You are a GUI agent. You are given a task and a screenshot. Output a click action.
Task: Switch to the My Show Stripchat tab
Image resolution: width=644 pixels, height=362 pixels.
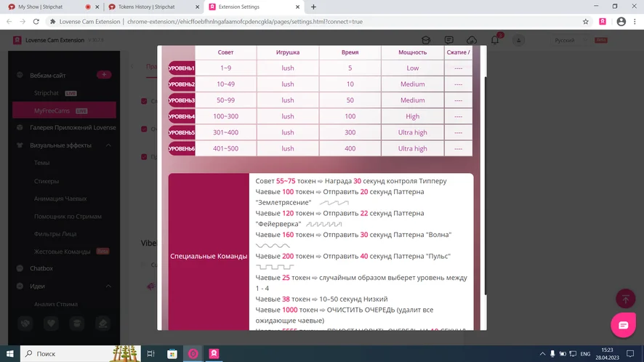[x=45, y=7]
